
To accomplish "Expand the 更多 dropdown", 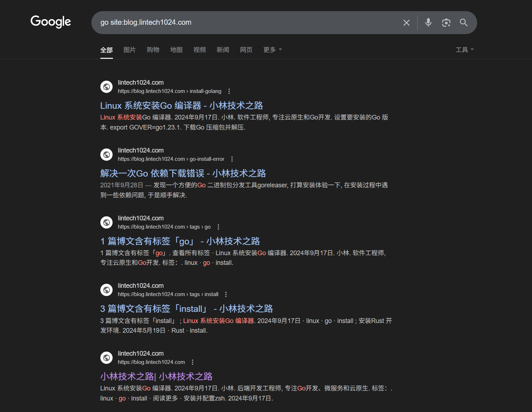I will coord(272,50).
